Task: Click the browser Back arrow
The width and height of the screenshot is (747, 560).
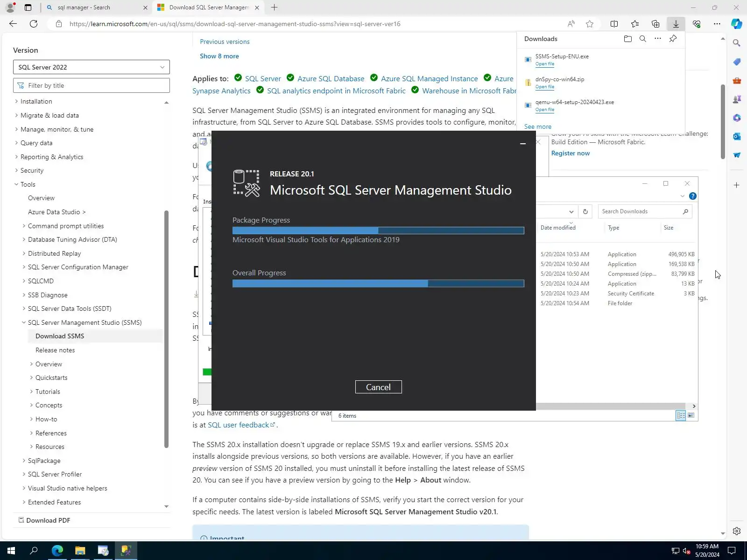Action: pos(13,24)
